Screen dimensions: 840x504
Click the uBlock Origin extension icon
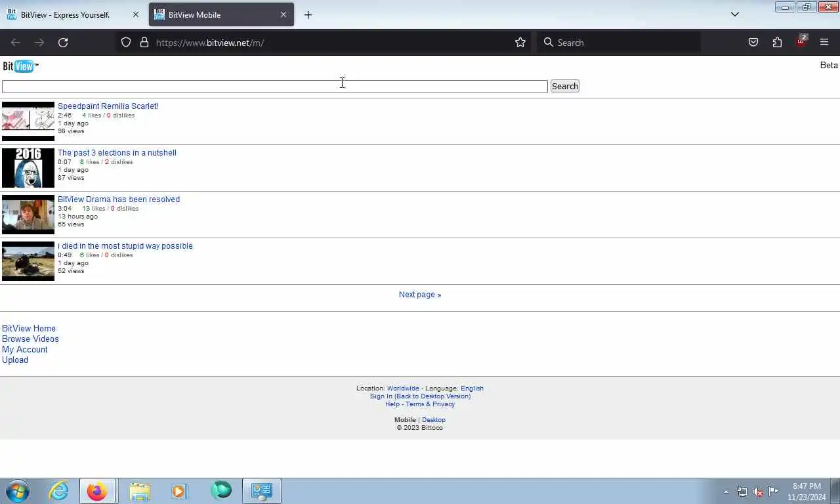[x=801, y=42]
